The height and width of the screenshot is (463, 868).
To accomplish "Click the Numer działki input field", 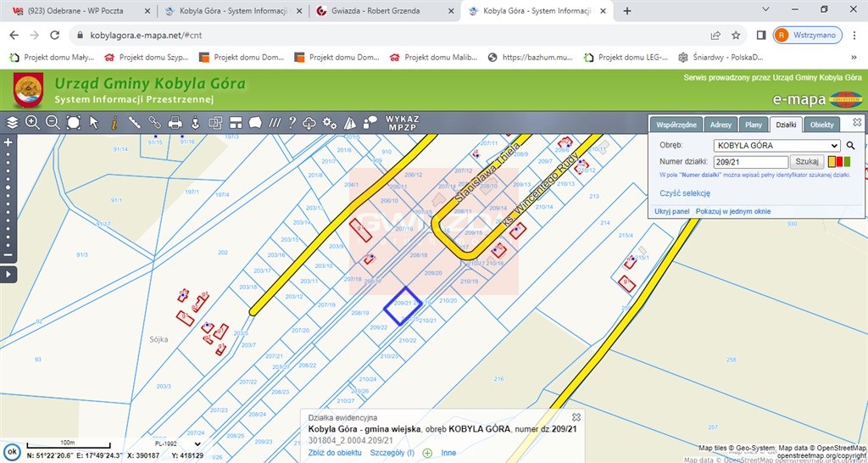I will (x=751, y=162).
